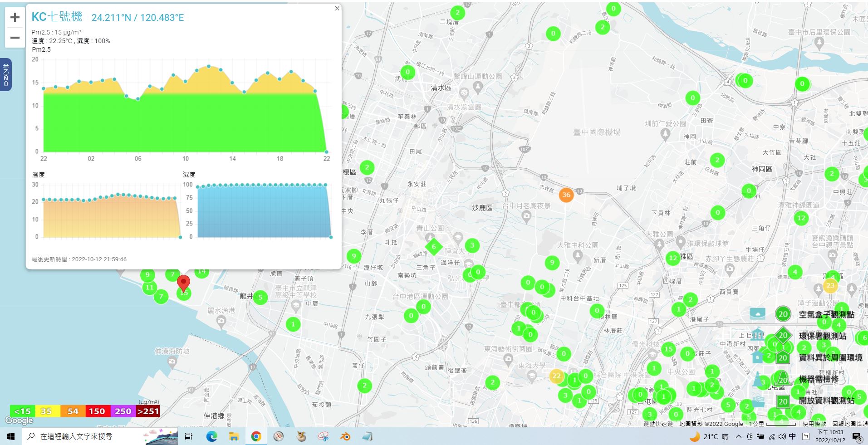Click the orange 54 color scale swatch
The height and width of the screenshot is (445, 868).
(x=73, y=411)
